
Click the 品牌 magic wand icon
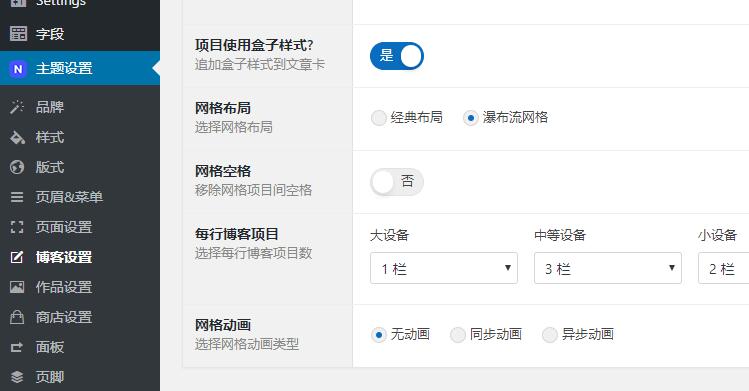point(17,107)
